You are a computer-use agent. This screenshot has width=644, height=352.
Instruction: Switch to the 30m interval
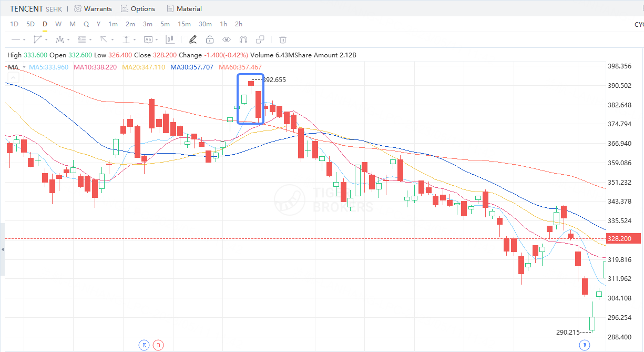tap(205, 24)
